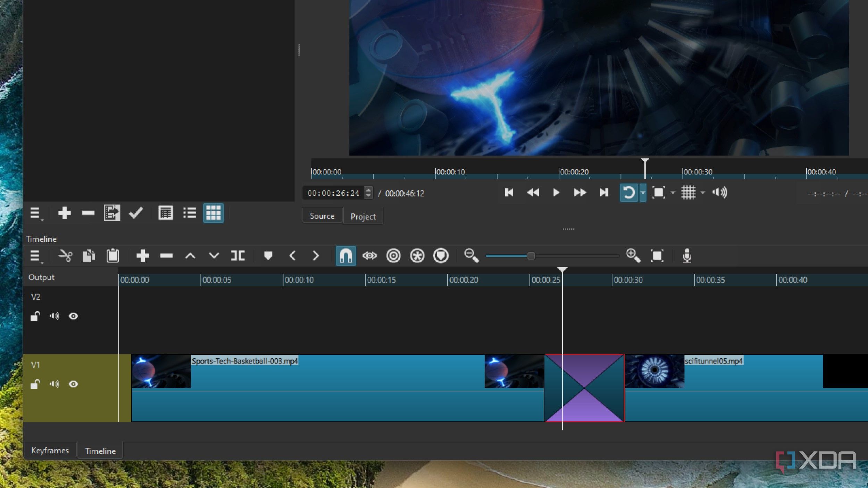868x488 pixels.
Task: Open player zoom dropdown arrow
Action: [x=673, y=192]
